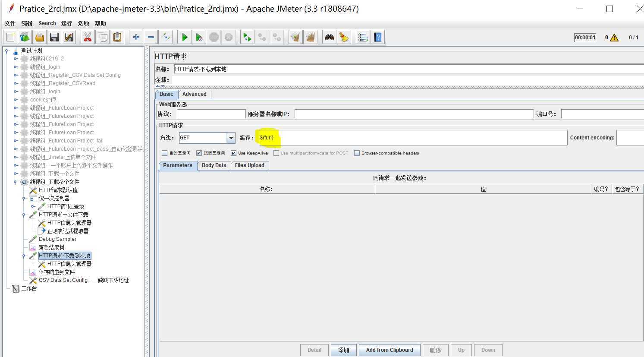Click the grayed Shutdown toolbar icon
Viewport: 644px width, 357px height.
tap(229, 37)
